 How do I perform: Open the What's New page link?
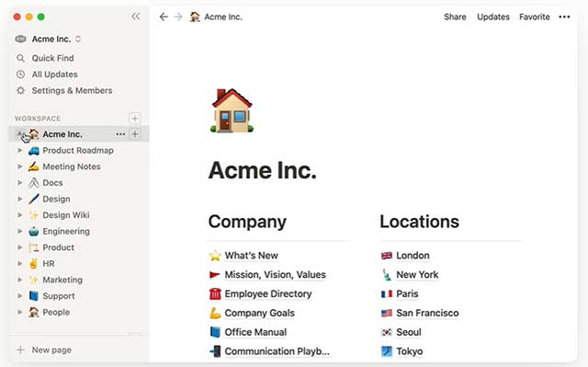pos(251,256)
